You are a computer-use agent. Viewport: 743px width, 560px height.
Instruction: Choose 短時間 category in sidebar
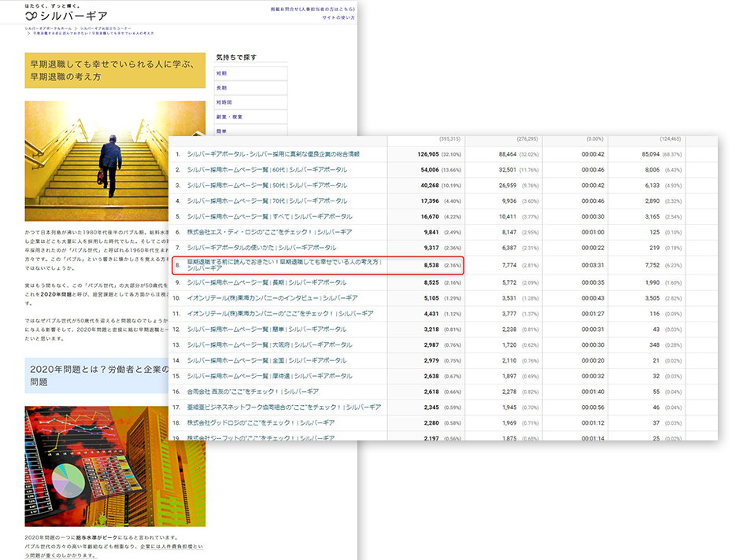coord(250,102)
